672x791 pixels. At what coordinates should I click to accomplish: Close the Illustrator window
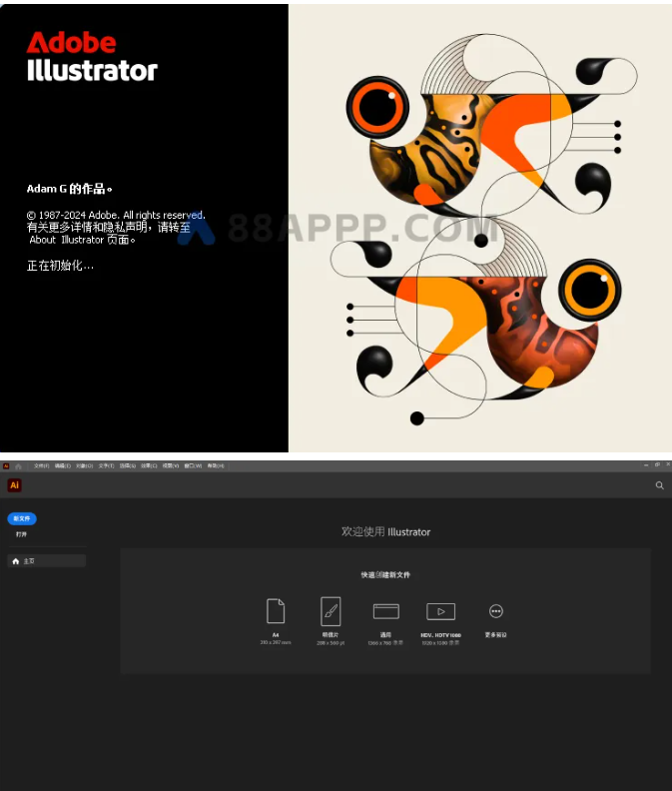pos(668,464)
